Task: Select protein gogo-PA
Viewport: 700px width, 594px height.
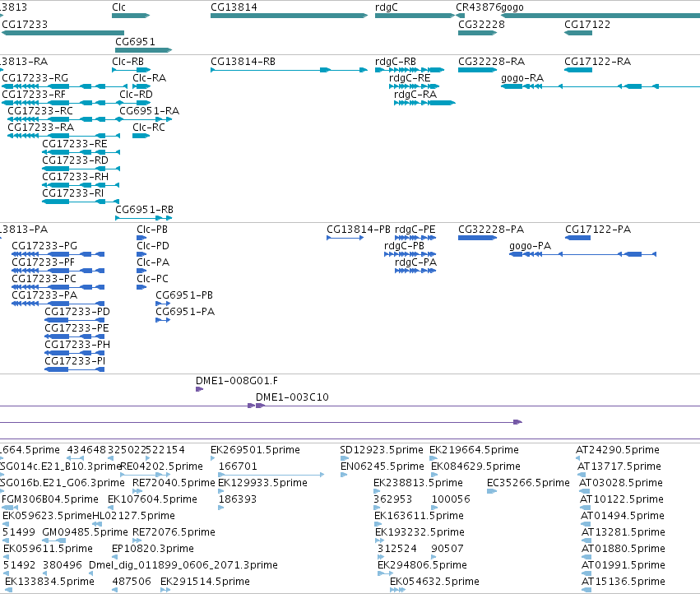Action: coord(582,254)
